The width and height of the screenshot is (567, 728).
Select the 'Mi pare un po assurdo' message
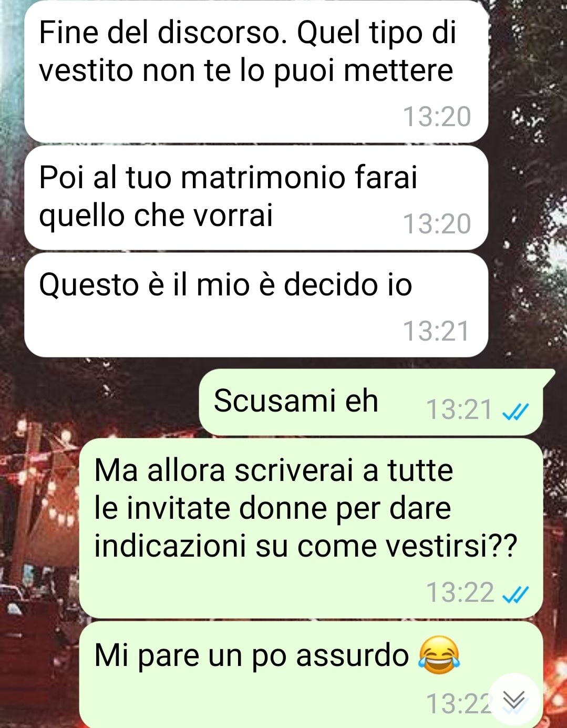click(x=311, y=674)
